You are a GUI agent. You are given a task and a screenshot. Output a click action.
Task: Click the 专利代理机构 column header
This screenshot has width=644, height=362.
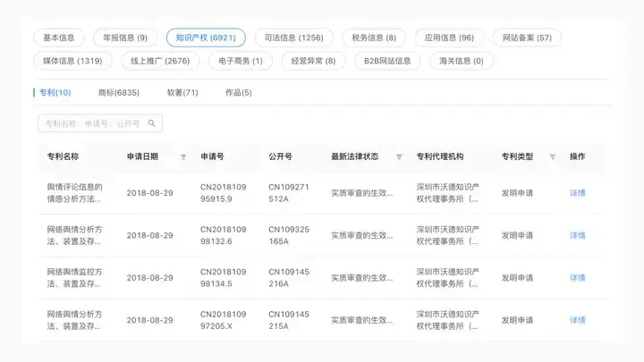(440, 156)
